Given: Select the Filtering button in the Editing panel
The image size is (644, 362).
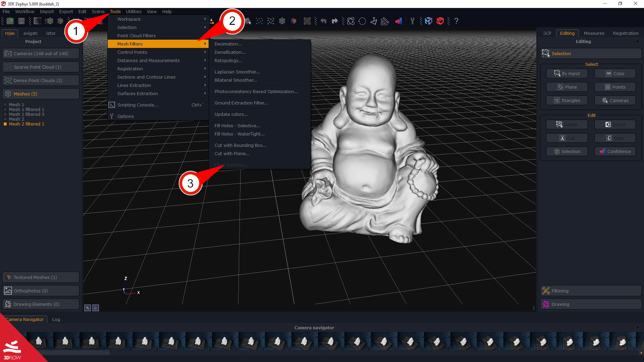Looking at the screenshot, I should pos(590,291).
